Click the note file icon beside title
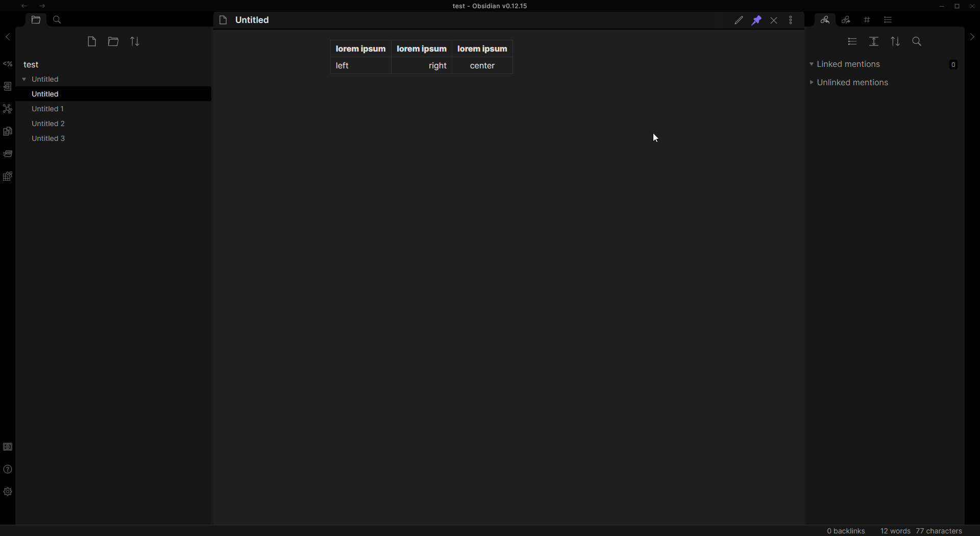The height and width of the screenshot is (536, 980). point(223,20)
